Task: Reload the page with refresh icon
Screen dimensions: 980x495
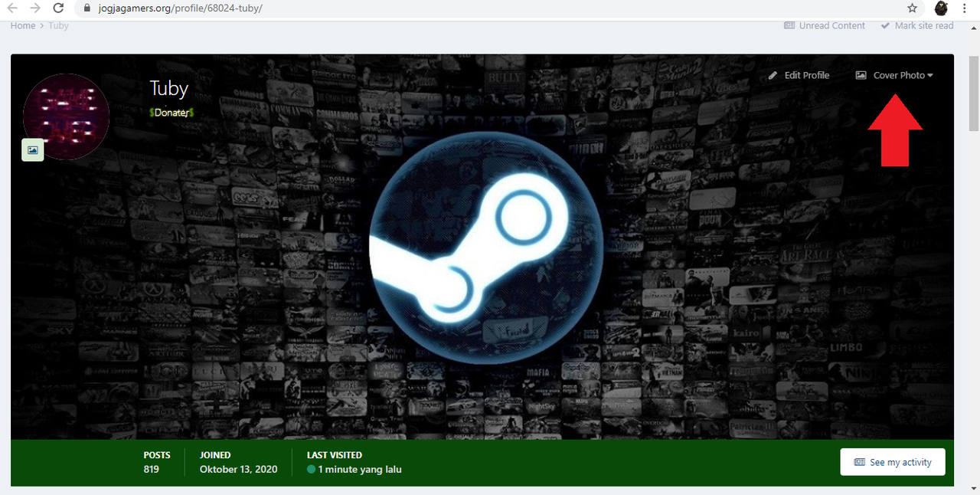Action: pos(59,8)
